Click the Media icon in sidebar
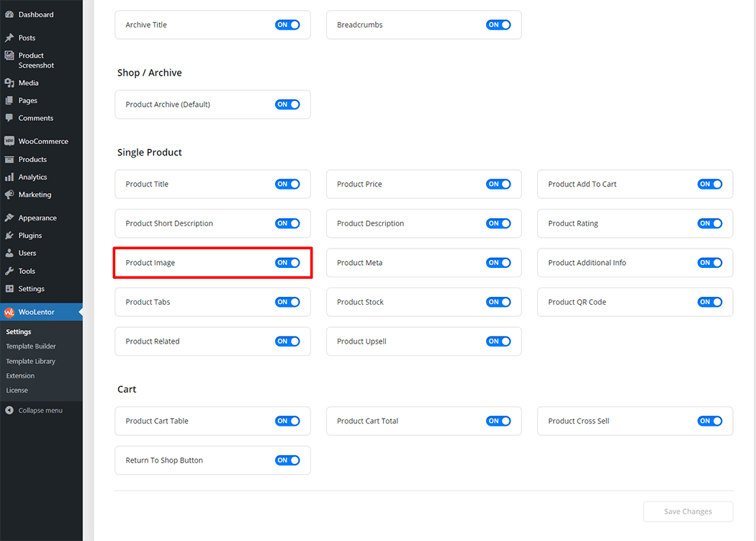This screenshot has width=756, height=541. point(9,83)
